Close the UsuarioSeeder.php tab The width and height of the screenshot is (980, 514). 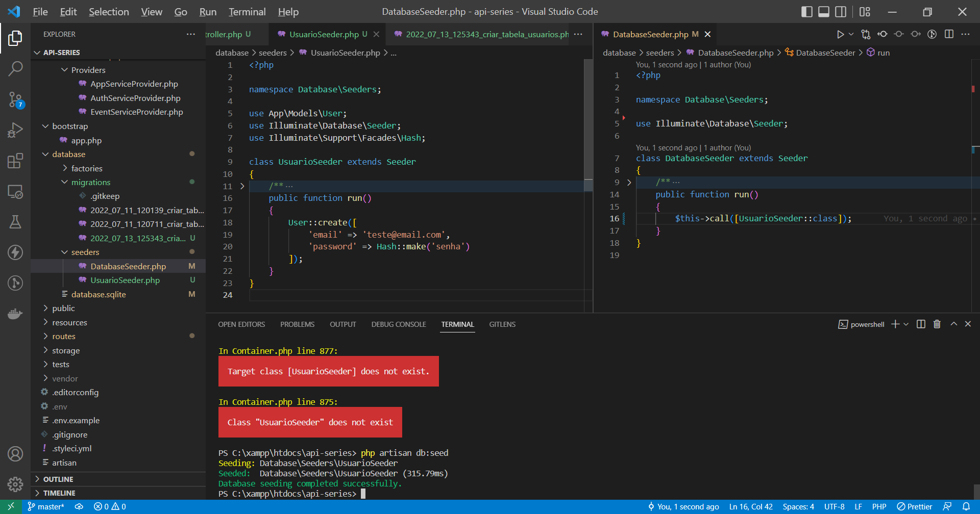[x=376, y=34]
